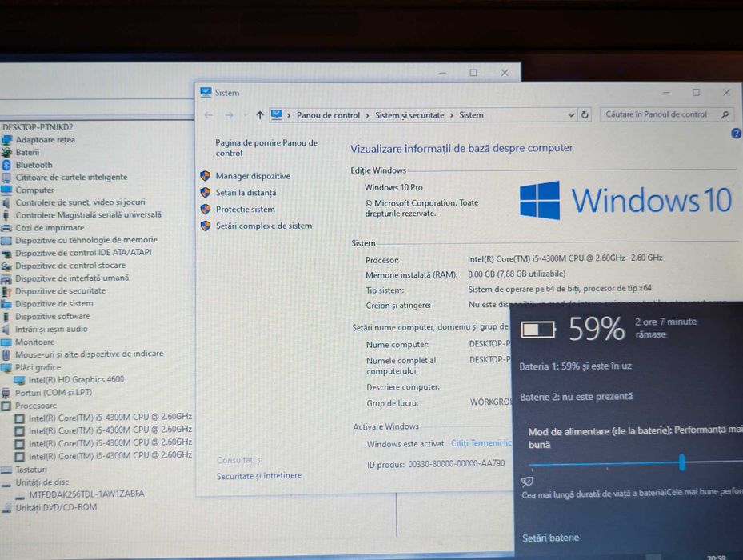
Task: Click the up arrow in Sistem window
Action: (260, 115)
